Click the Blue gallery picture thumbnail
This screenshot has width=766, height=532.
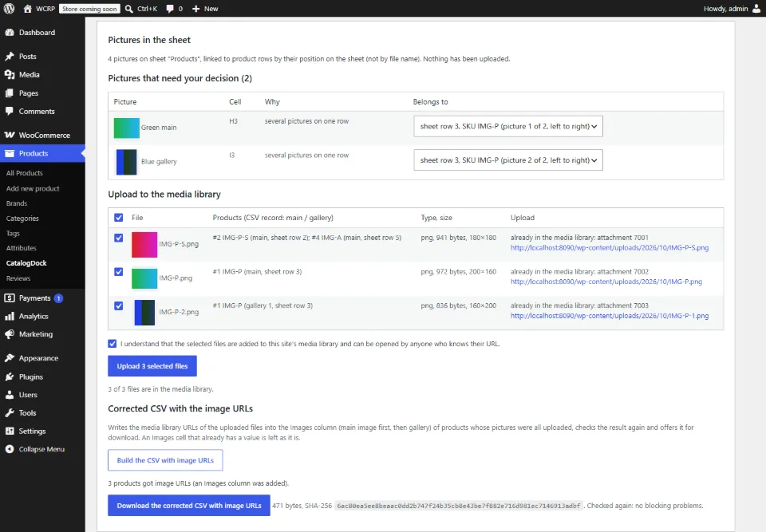tap(127, 162)
